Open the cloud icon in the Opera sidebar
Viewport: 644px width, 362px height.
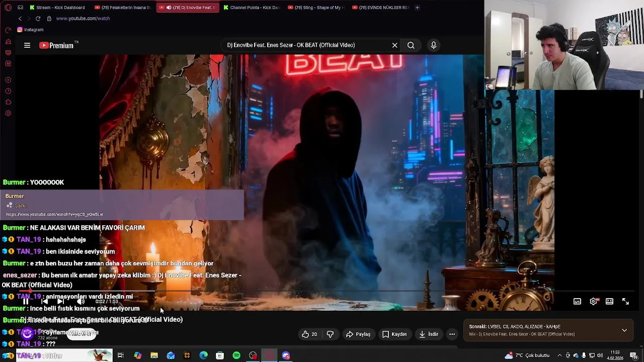click(8, 102)
